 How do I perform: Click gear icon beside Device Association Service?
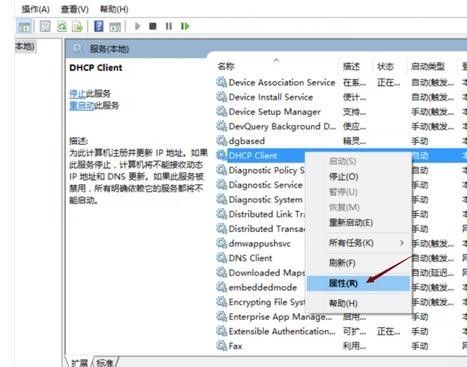pos(221,82)
